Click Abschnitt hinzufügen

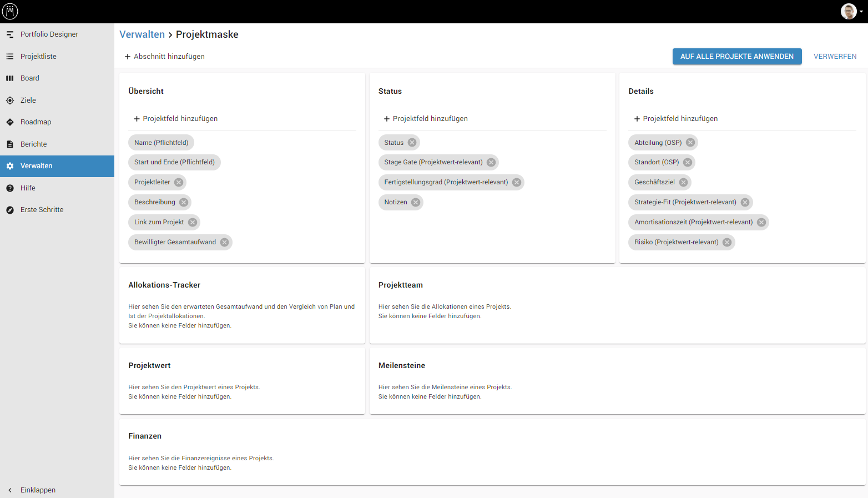(x=165, y=57)
